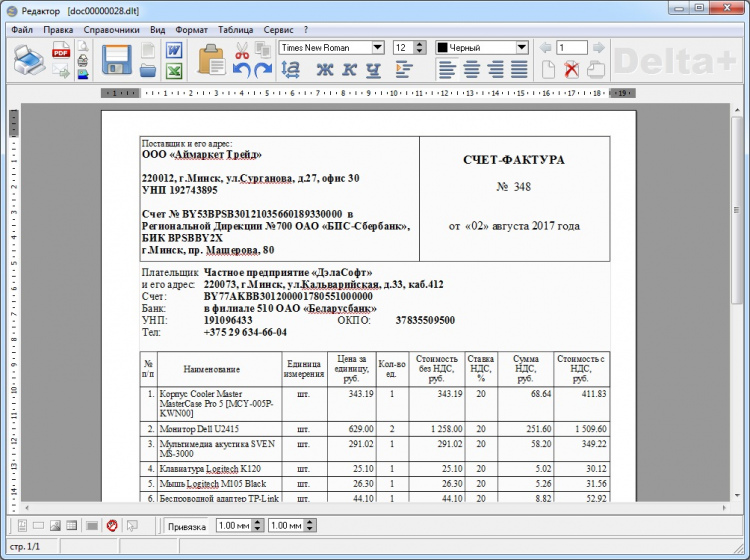Image resolution: width=750 pixels, height=560 pixels.
Task: Open the Таблица menu
Action: coord(236,30)
